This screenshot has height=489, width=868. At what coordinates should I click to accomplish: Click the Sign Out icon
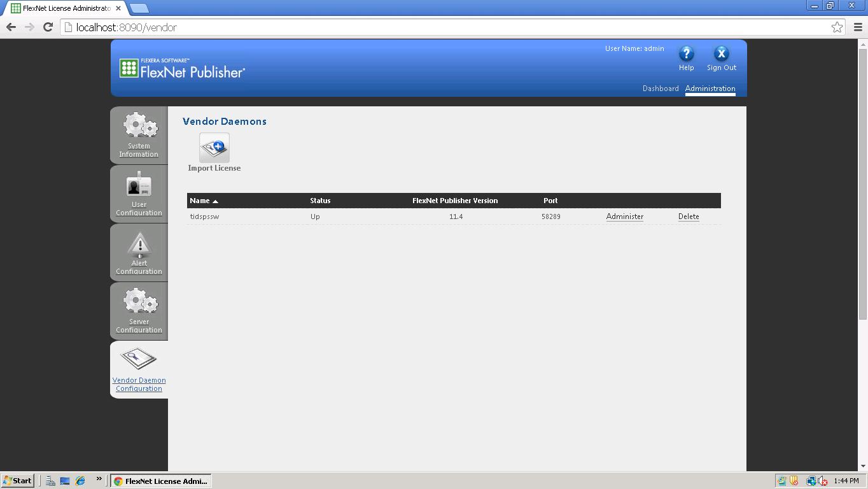(x=721, y=54)
